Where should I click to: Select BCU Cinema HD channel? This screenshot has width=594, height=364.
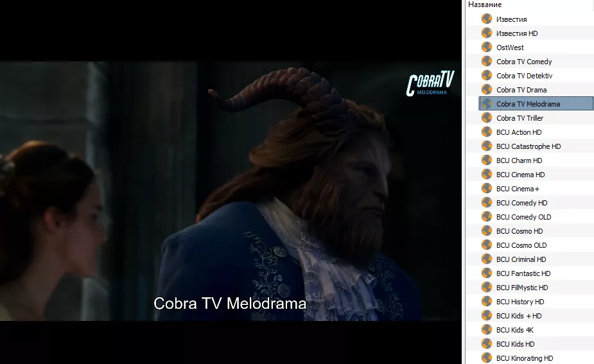pos(521,175)
